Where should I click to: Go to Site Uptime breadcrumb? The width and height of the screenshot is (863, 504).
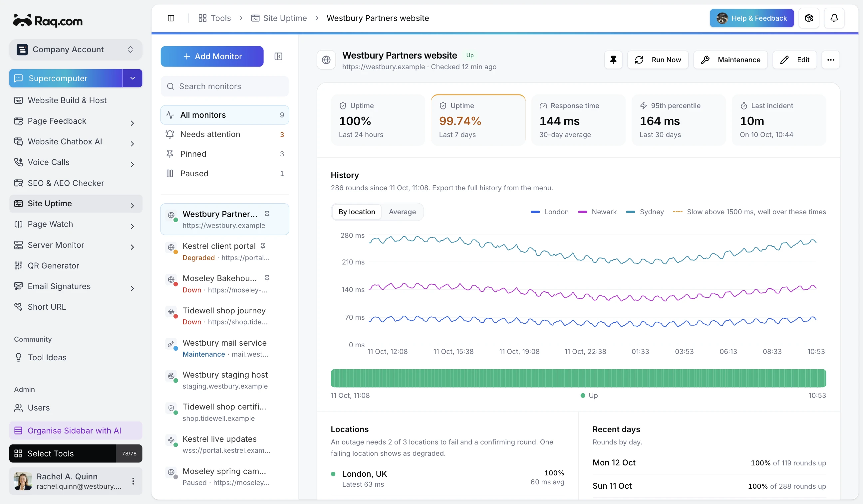278,18
